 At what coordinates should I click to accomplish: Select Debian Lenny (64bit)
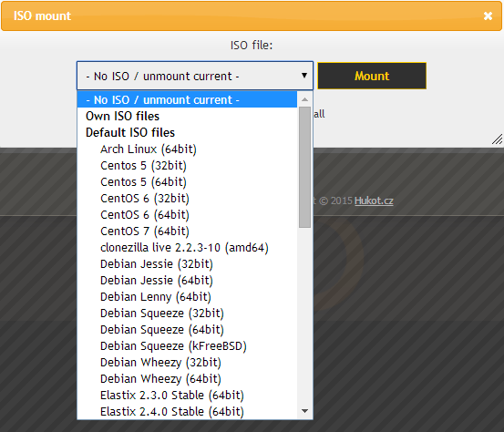click(187, 297)
